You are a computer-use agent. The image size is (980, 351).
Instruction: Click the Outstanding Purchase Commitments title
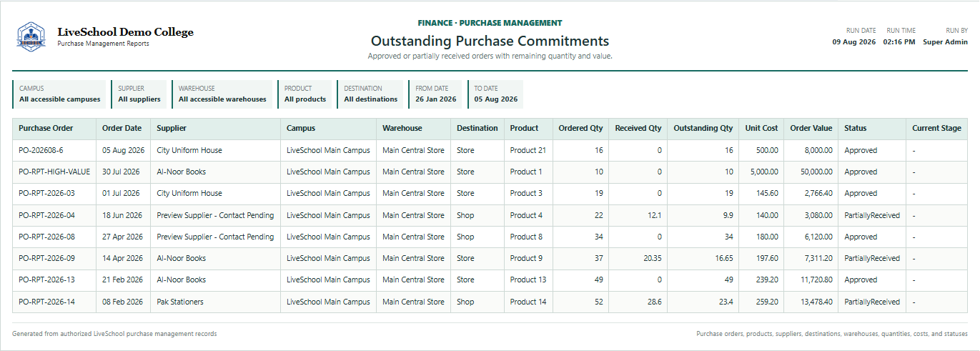point(490,41)
